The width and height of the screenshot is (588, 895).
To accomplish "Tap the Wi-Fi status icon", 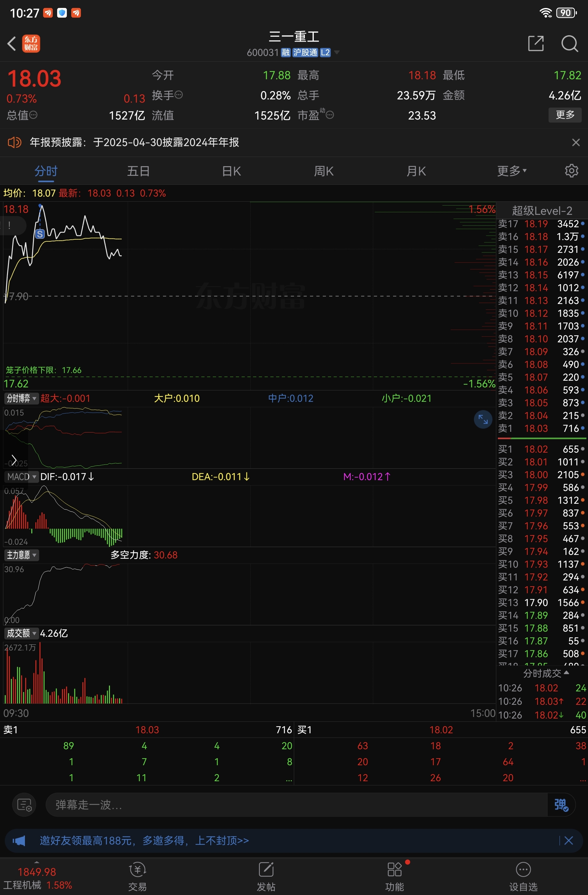I will (x=545, y=13).
